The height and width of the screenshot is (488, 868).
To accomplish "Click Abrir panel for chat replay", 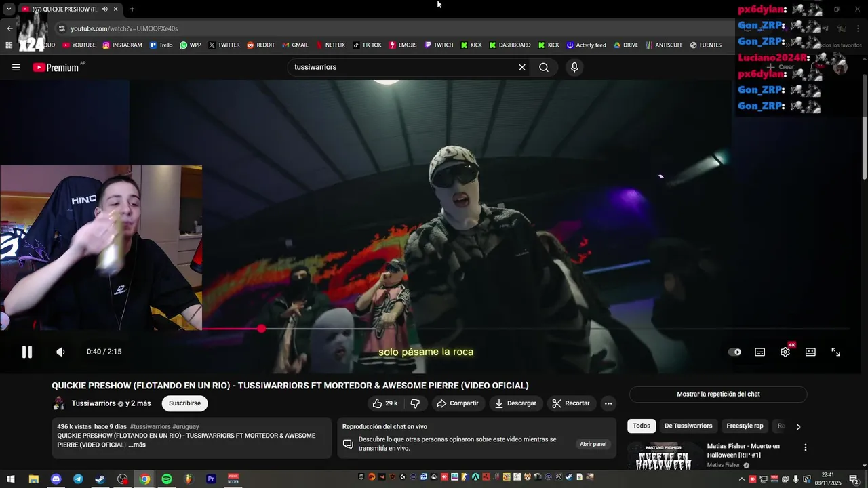I will (x=593, y=444).
